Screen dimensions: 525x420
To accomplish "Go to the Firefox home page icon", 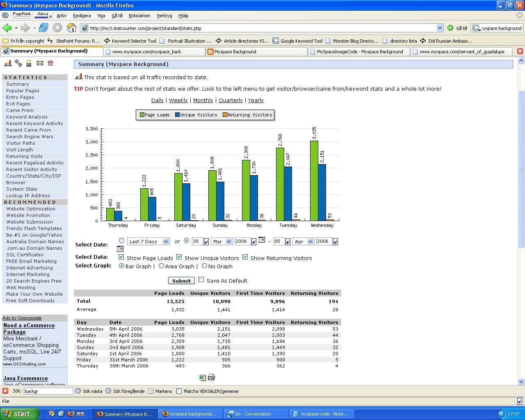I will pyautogui.click(x=72, y=28).
